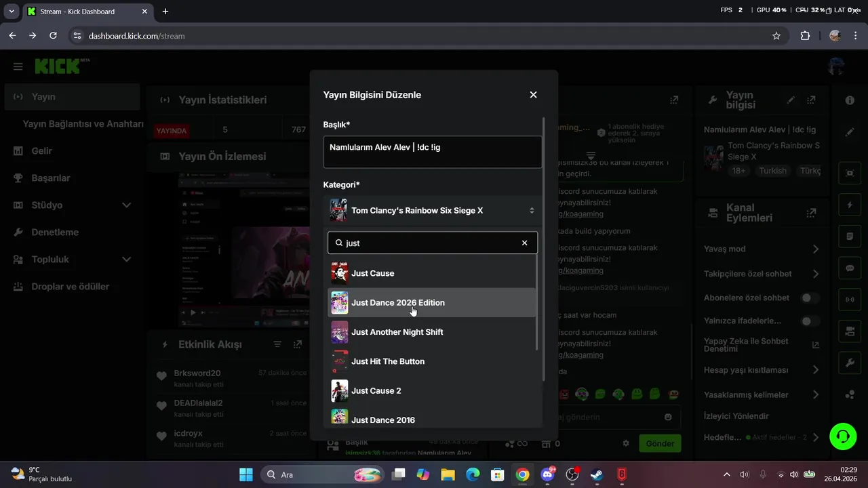The height and width of the screenshot is (488, 868).
Task: Pick Just Another Night Shift from results
Action: [431, 332]
